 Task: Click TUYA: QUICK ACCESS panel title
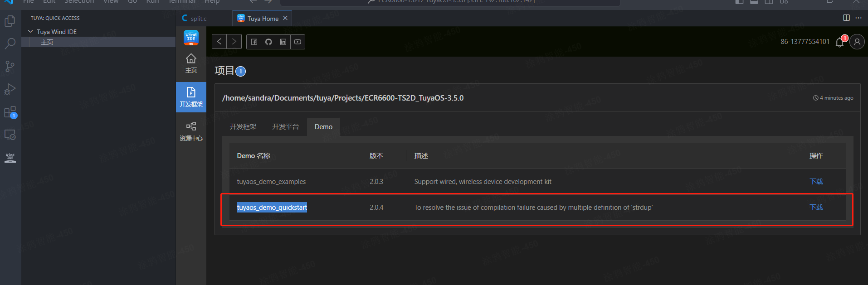pyautogui.click(x=55, y=18)
